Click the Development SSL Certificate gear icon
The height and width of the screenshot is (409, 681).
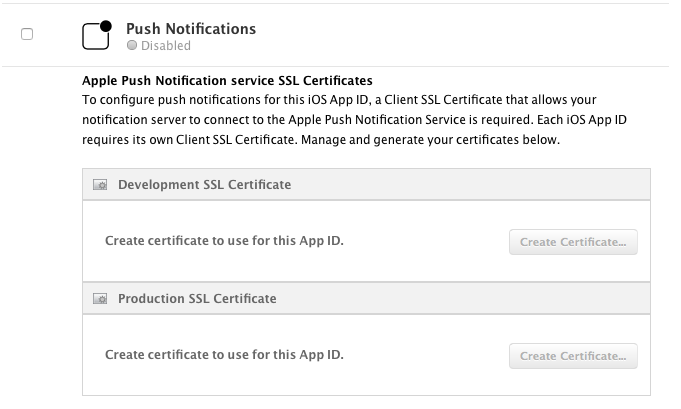(x=100, y=185)
